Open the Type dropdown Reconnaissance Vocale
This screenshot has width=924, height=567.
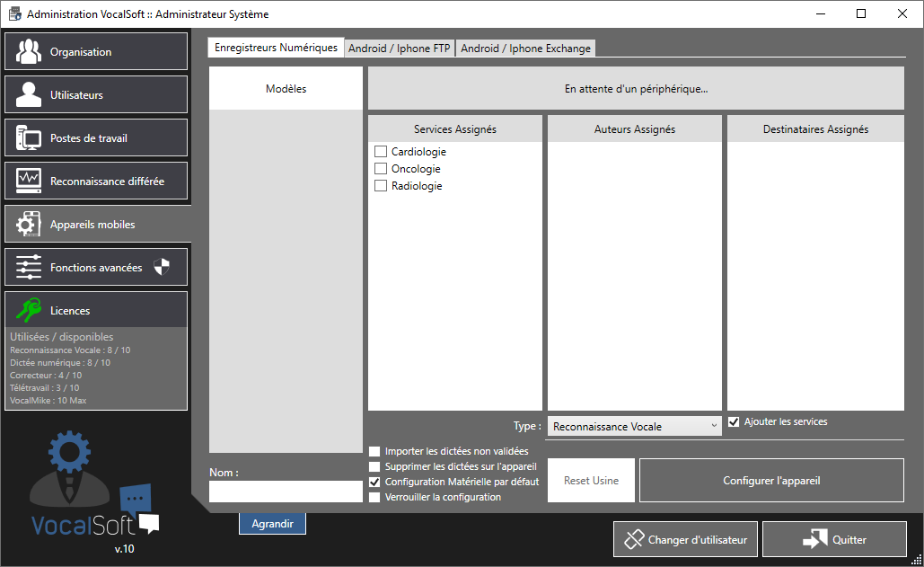click(x=635, y=426)
